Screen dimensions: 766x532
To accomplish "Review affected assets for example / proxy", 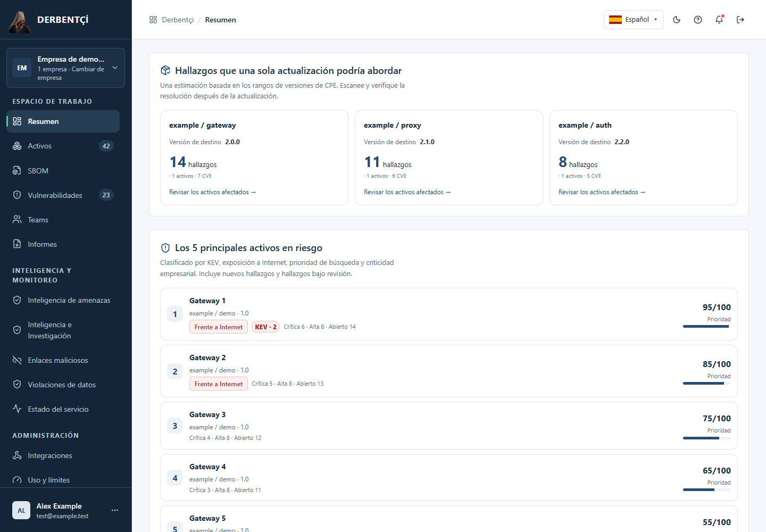I will click(407, 192).
